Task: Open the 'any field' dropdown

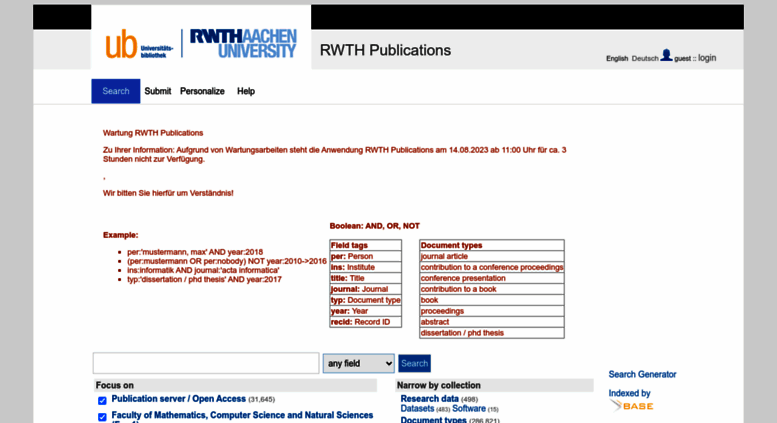Action: pyautogui.click(x=358, y=364)
